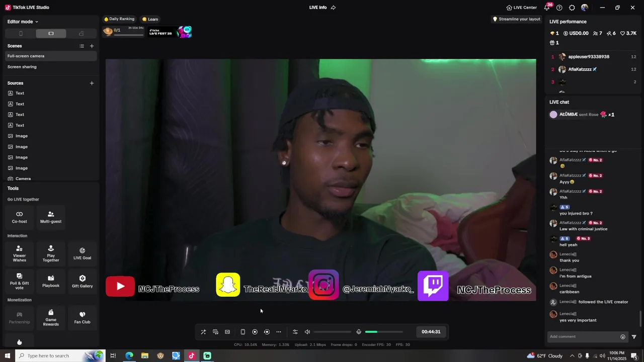
Task: Click the flame tool icon below Partnership
Action: pos(19,342)
